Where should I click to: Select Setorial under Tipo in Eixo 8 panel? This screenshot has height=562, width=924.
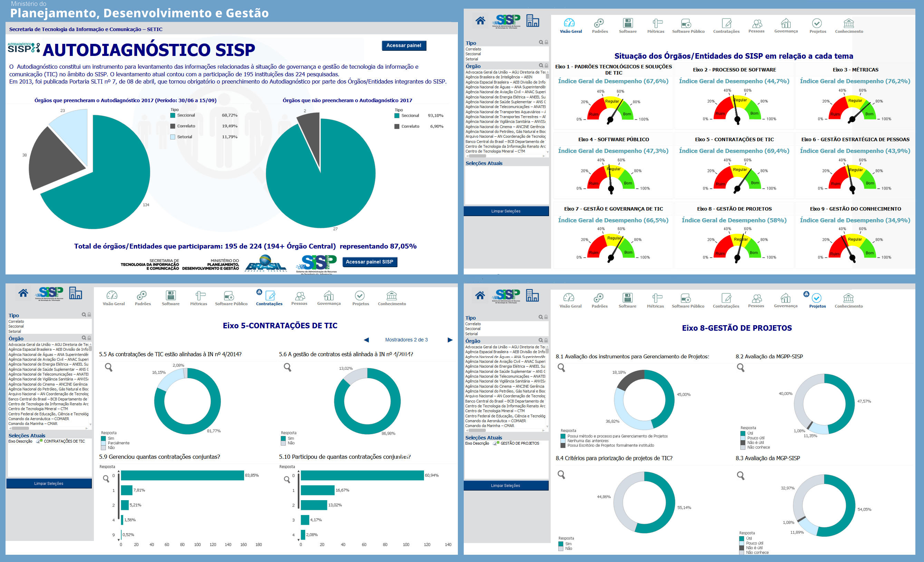[471, 334]
